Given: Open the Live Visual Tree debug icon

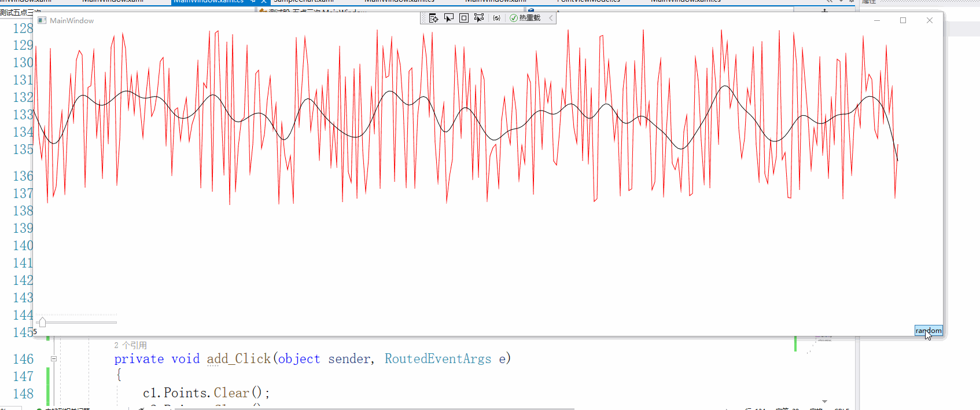Looking at the screenshot, I should tap(433, 18).
